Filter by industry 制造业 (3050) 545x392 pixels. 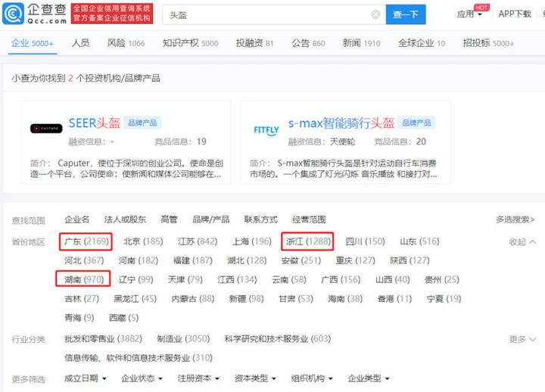click(x=183, y=339)
